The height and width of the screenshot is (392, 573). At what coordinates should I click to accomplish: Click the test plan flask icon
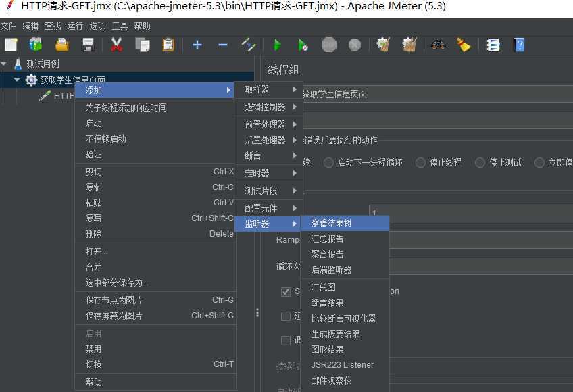click(x=18, y=64)
